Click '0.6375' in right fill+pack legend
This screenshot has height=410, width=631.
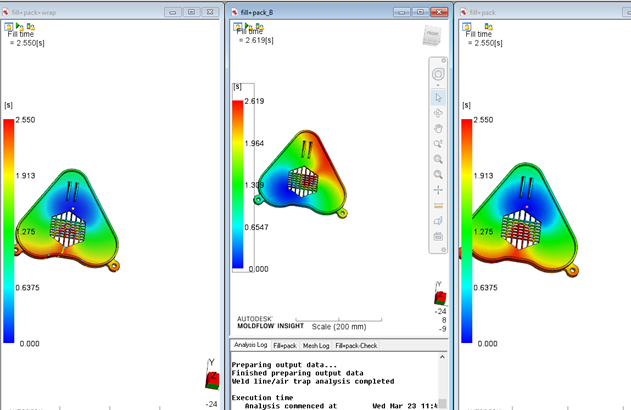click(485, 288)
